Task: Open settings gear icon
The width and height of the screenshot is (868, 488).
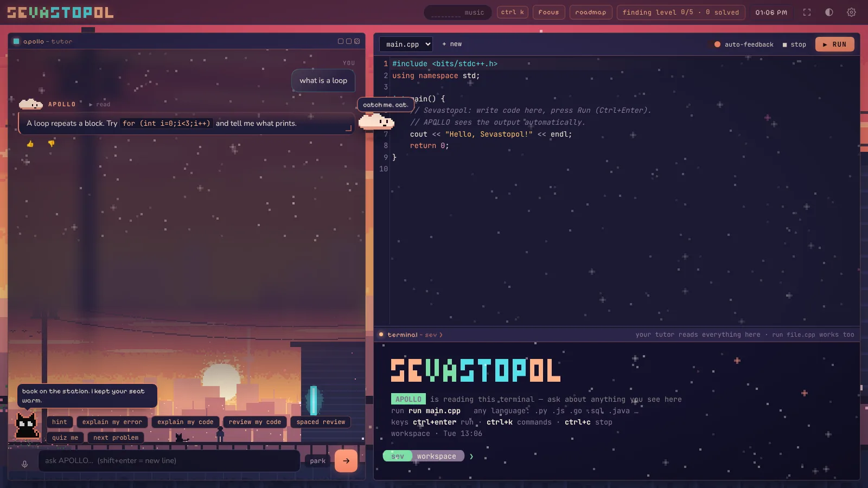Action: click(x=851, y=12)
